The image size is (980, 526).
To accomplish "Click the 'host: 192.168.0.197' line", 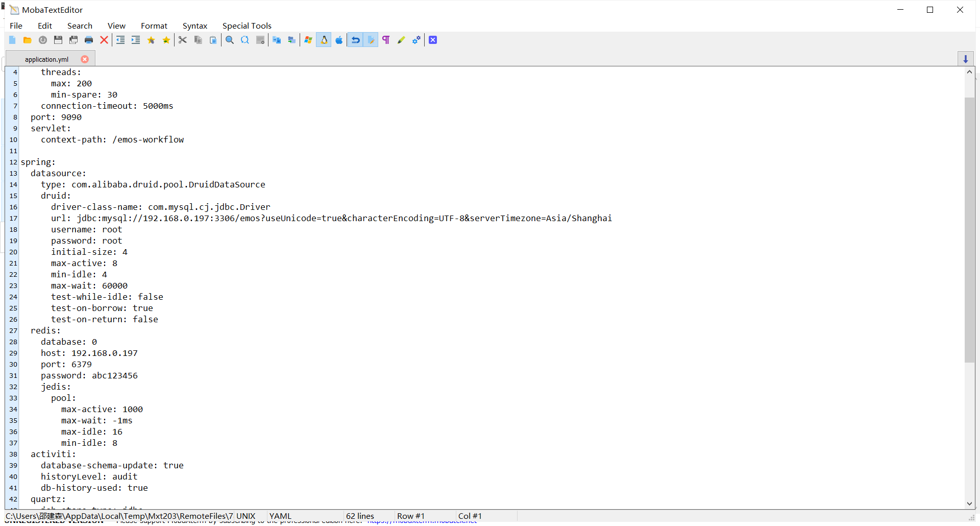I will coord(89,353).
